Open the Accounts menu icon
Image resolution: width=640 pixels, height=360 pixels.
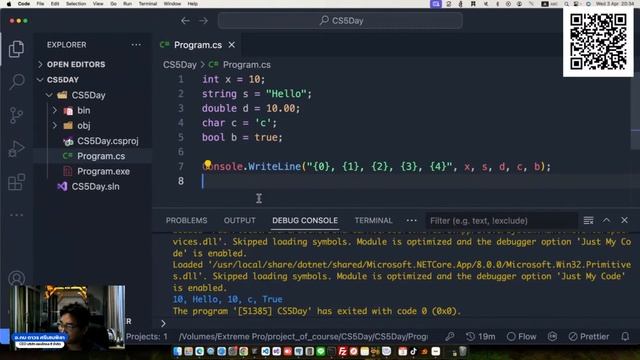click(x=16, y=278)
